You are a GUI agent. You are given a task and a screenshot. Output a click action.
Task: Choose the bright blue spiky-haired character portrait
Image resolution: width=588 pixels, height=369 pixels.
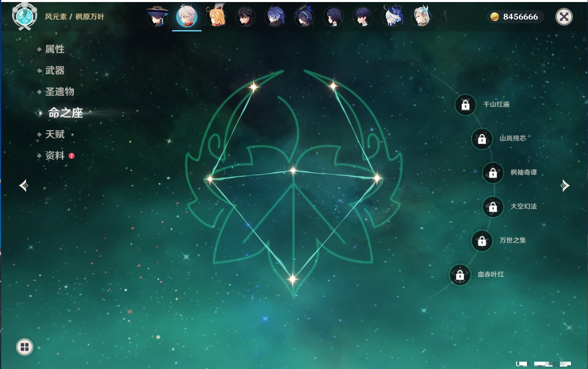coord(275,17)
